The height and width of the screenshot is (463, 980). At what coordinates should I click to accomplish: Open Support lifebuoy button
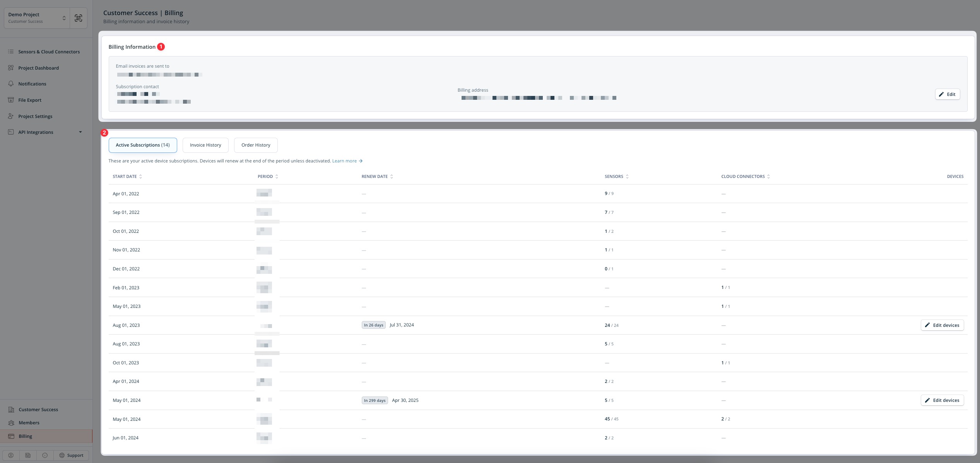(71, 455)
